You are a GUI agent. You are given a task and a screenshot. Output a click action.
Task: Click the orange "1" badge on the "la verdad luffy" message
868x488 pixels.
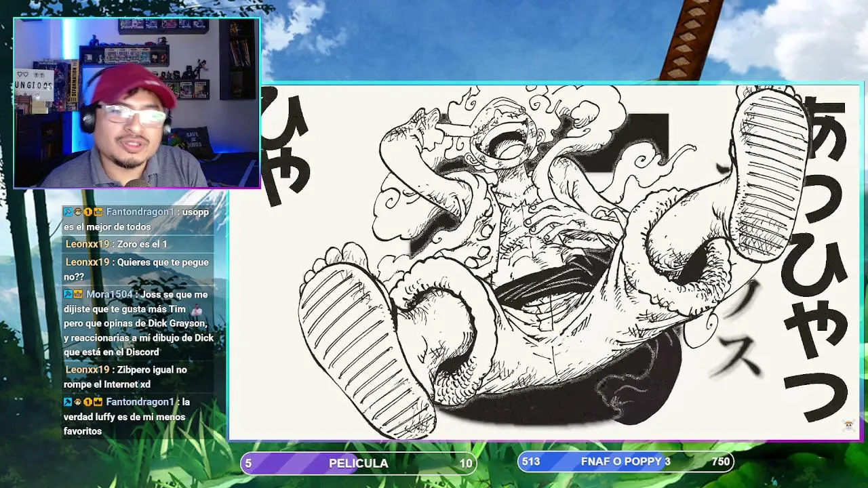click(x=87, y=402)
